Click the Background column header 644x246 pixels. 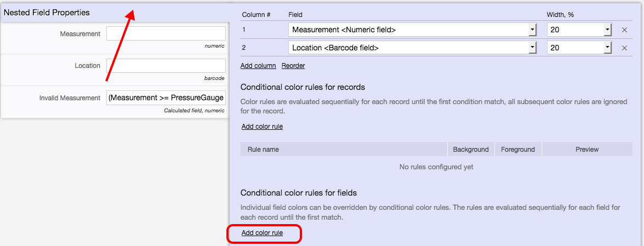coord(470,150)
